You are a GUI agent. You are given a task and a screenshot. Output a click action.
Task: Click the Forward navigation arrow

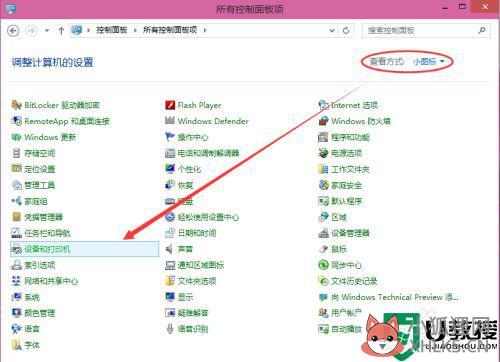point(32,31)
